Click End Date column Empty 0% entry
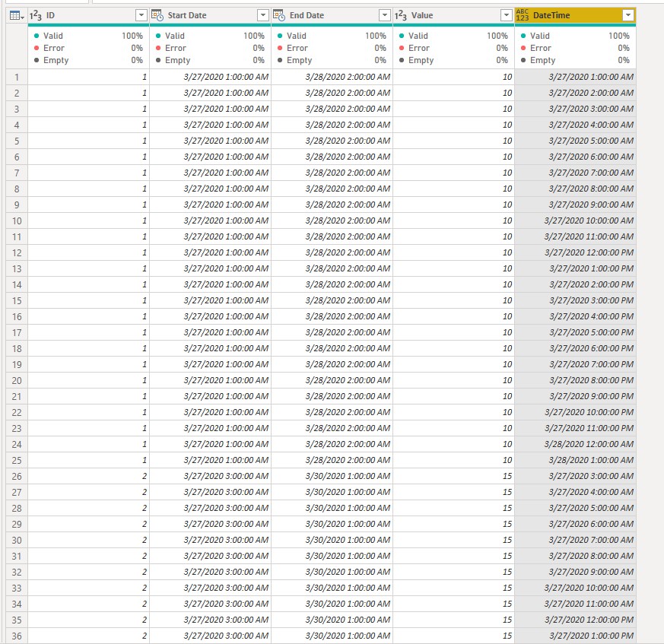 click(x=332, y=61)
